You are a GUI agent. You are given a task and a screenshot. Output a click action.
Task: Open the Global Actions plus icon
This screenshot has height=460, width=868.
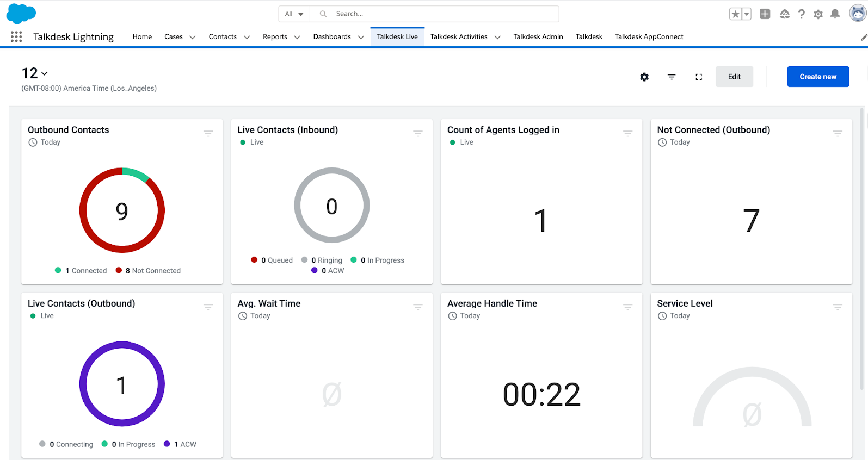pos(765,14)
